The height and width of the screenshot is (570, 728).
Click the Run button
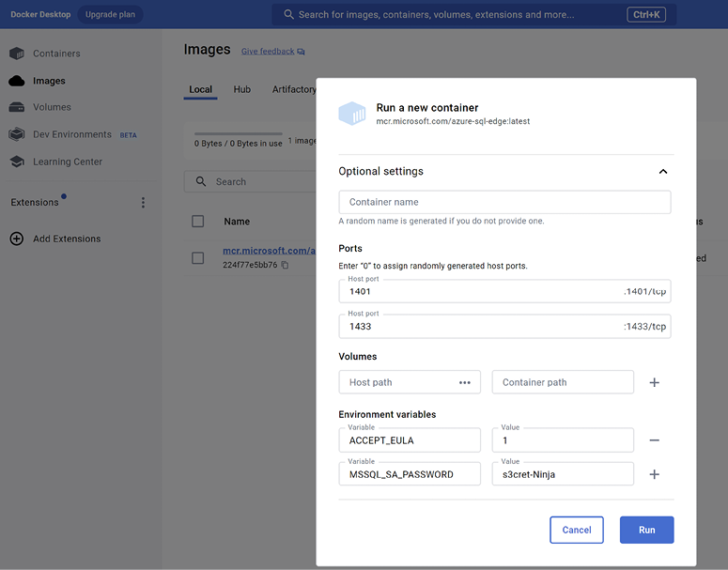[647, 530]
